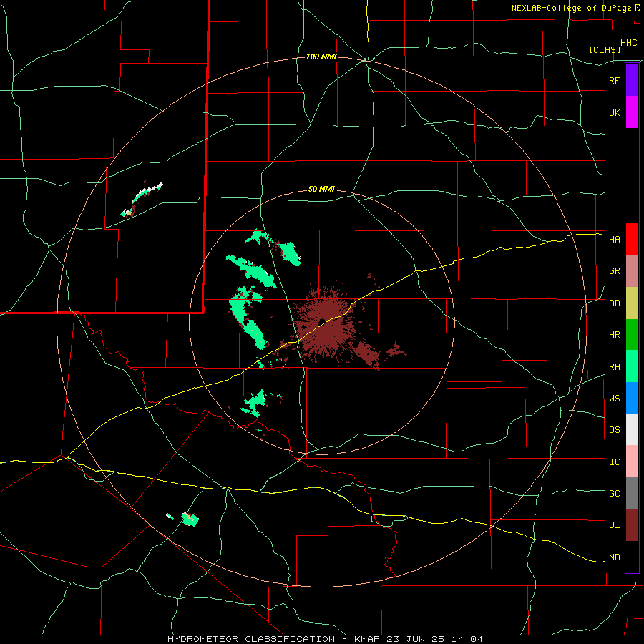Click the RA bright green legend swatch
The width and height of the screenshot is (644, 644).
pos(632,366)
